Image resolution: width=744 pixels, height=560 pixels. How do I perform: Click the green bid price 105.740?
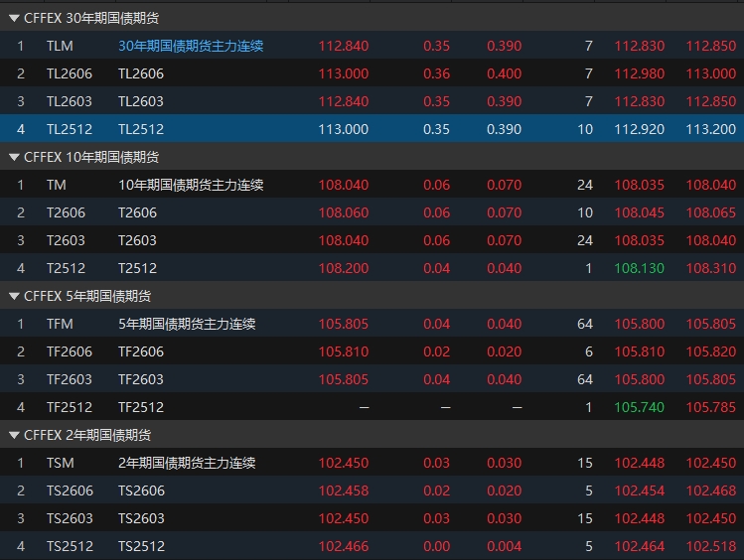tap(640, 407)
